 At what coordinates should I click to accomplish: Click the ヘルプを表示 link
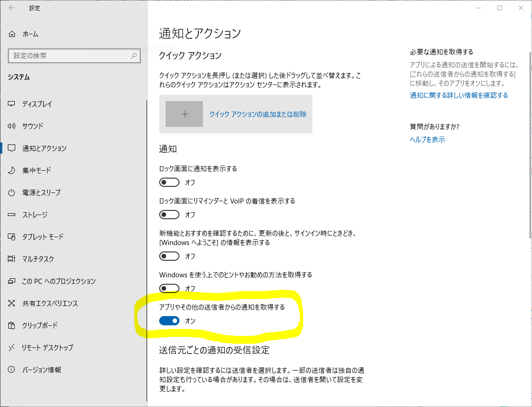(x=428, y=139)
